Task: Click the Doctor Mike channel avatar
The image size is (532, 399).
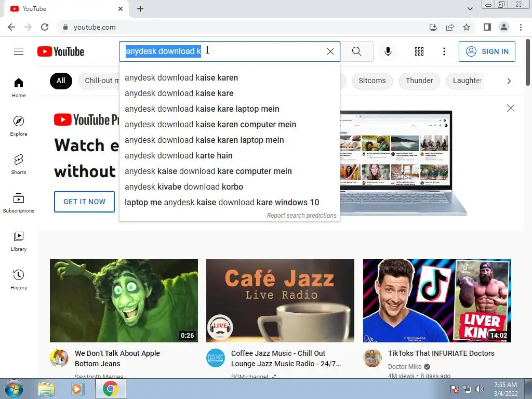Action: click(372, 358)
